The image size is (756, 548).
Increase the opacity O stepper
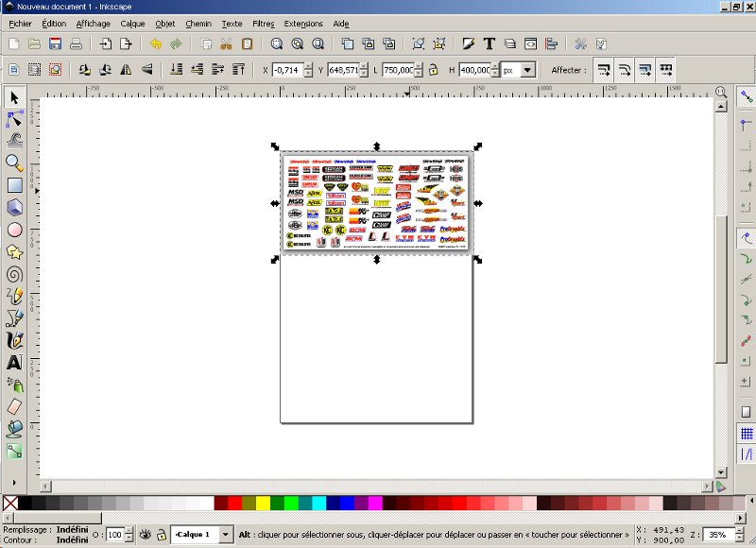pos(129,531)
